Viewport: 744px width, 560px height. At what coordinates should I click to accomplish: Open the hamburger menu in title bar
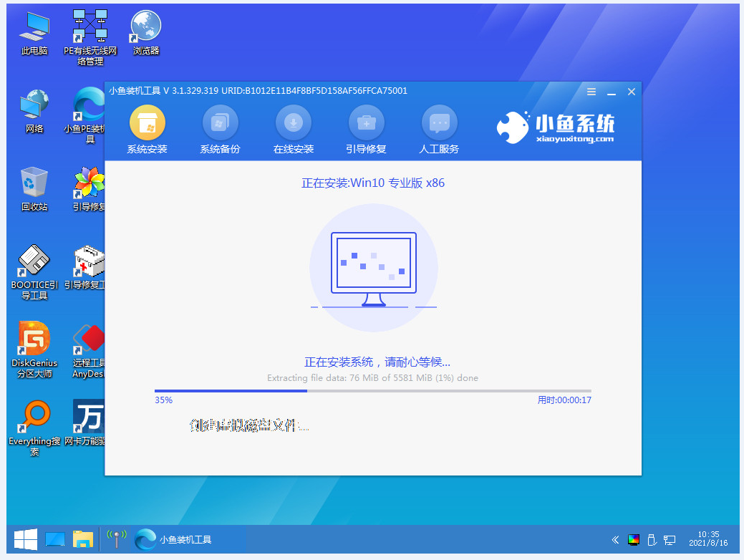(591, 92)
